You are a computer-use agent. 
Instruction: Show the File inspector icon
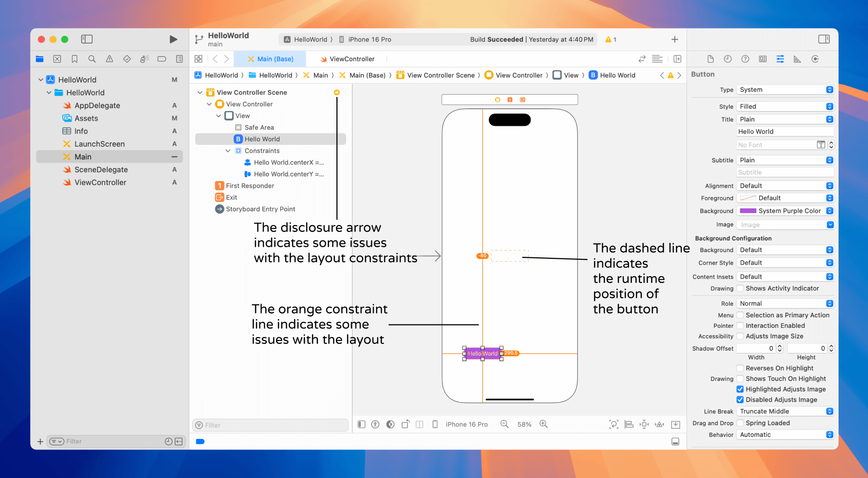pos(711,59)
